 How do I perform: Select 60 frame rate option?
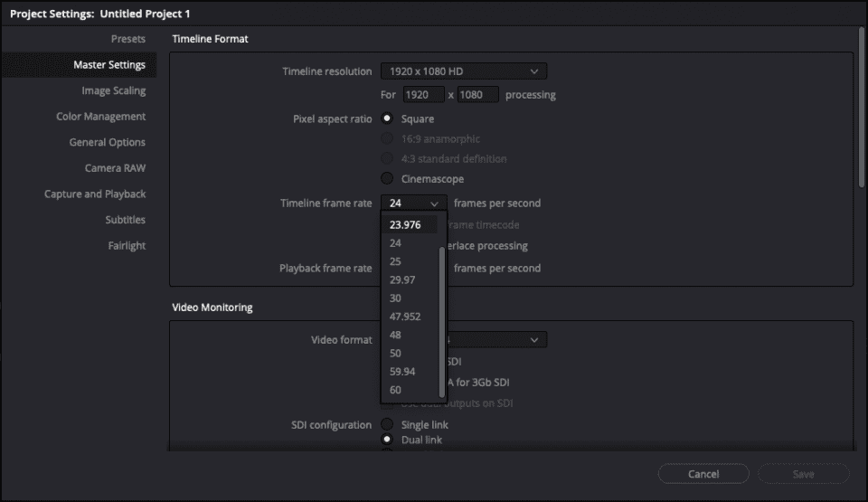(x=410, y=390)
